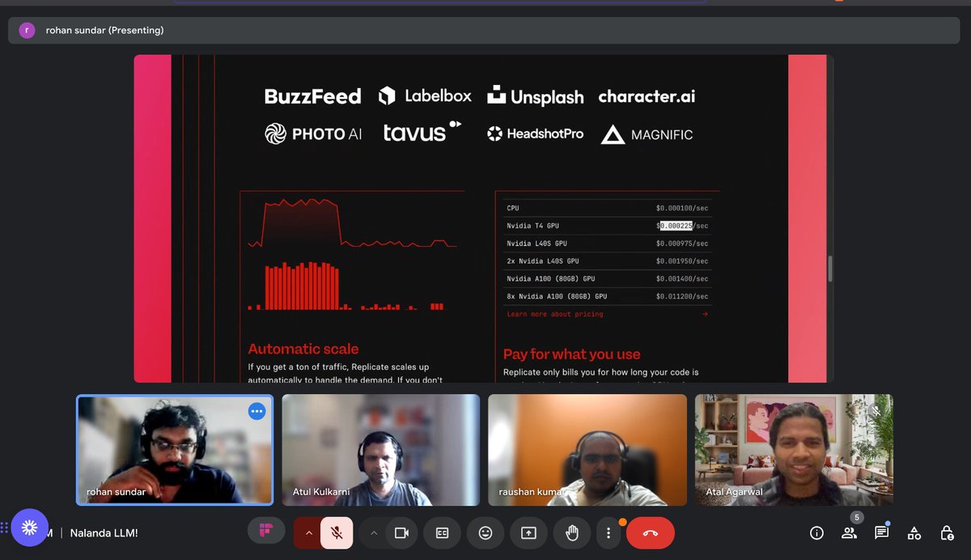Click the pink add-on icon in control bar
Image resolution: width=971 pixels, height=560 pixels.
click(265, 531)
